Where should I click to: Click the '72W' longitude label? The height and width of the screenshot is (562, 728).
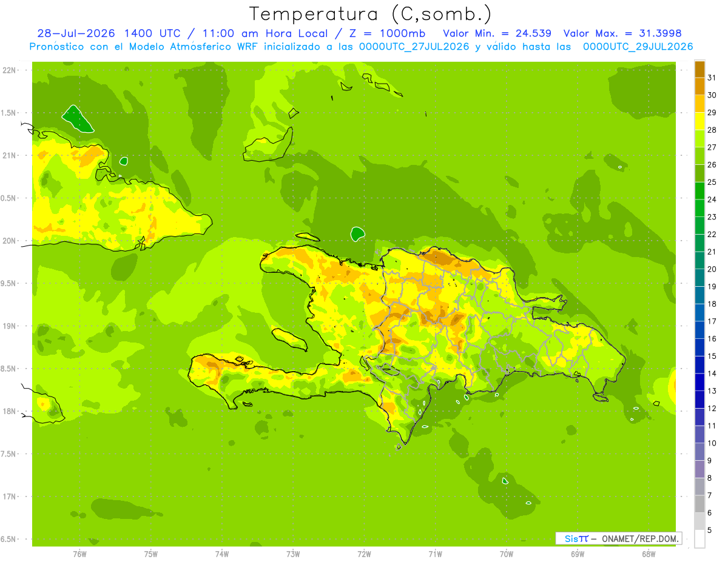(364, 554)
